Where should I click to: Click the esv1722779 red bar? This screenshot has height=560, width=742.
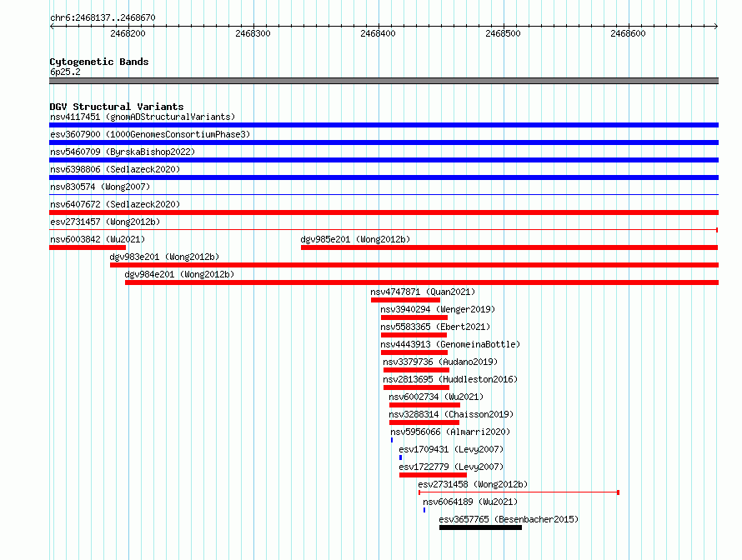coord(433,475)
